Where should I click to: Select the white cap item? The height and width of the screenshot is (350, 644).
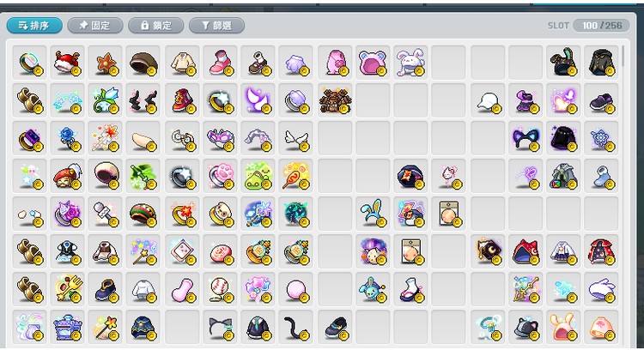tap(488, 100)
